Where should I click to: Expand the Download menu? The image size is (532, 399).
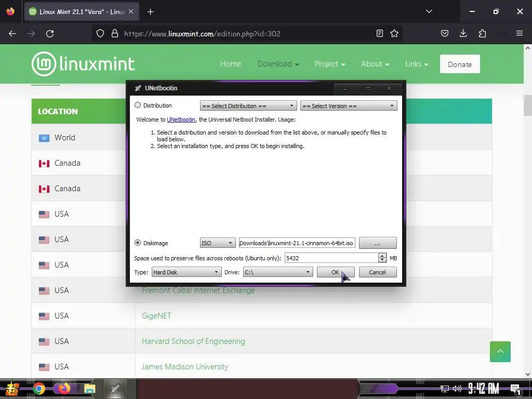pyautogui.click(x=278, y=64)
